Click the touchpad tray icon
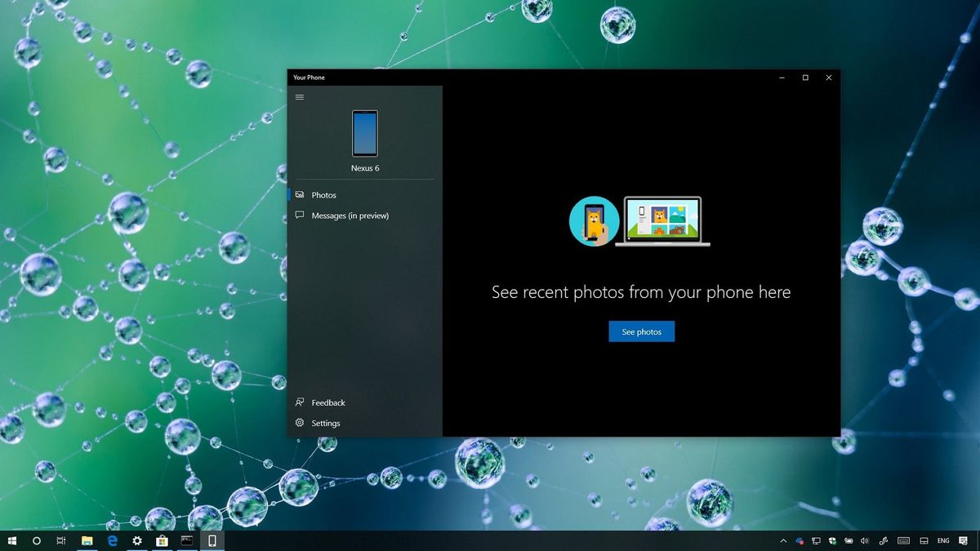Image resolution: width=980 pixels, height=551 pixels. [924, 541]
